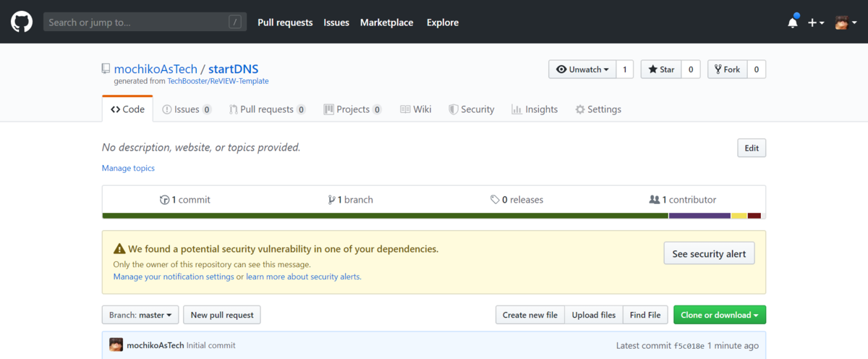Viewport: 868px width, 359px height.
Task: Open learn more about security alerts link
Action: point(303,276)
